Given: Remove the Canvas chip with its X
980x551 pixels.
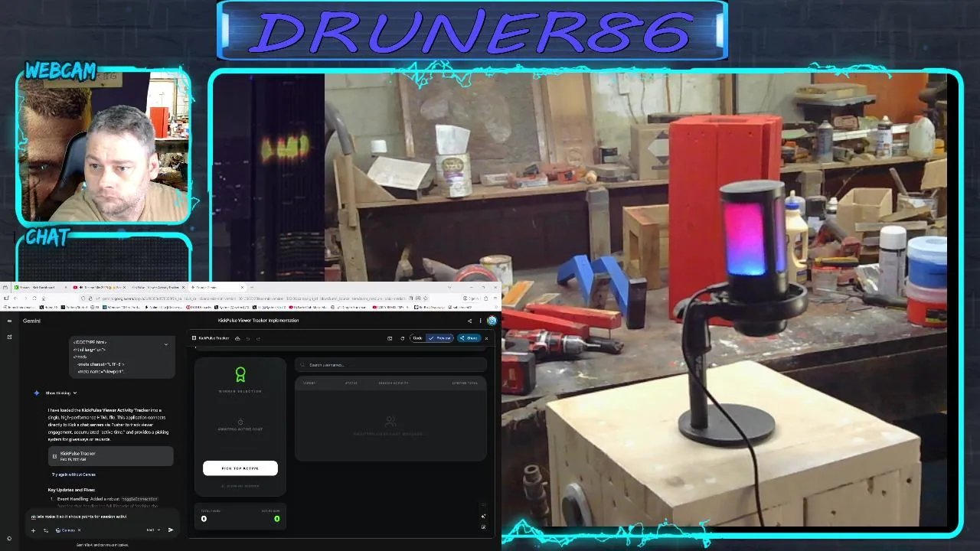Looking at the screenshot, I should click(x=79, y=530).
